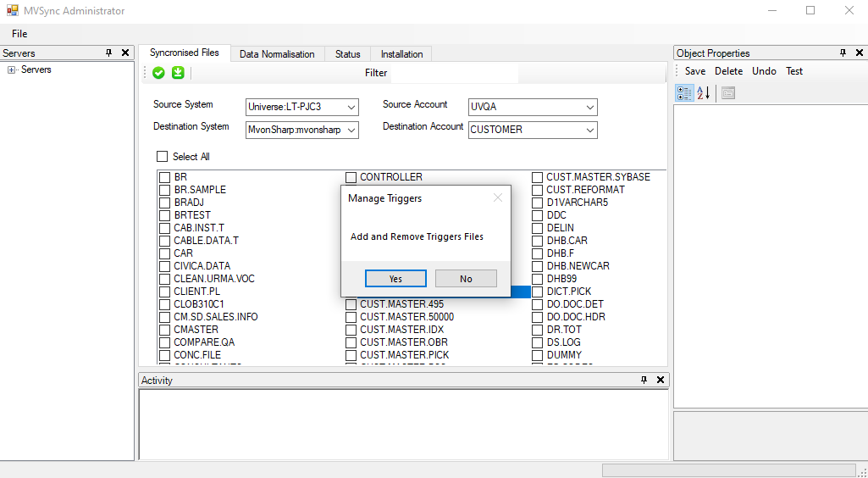
Task: Pin the Object Properties panel
Action: click(x=843, y=53)
